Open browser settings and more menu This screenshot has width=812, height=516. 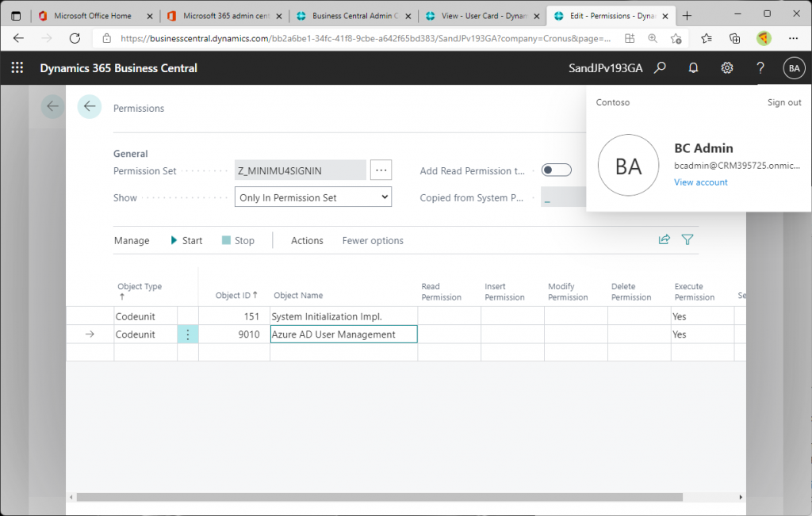(793, 38)
